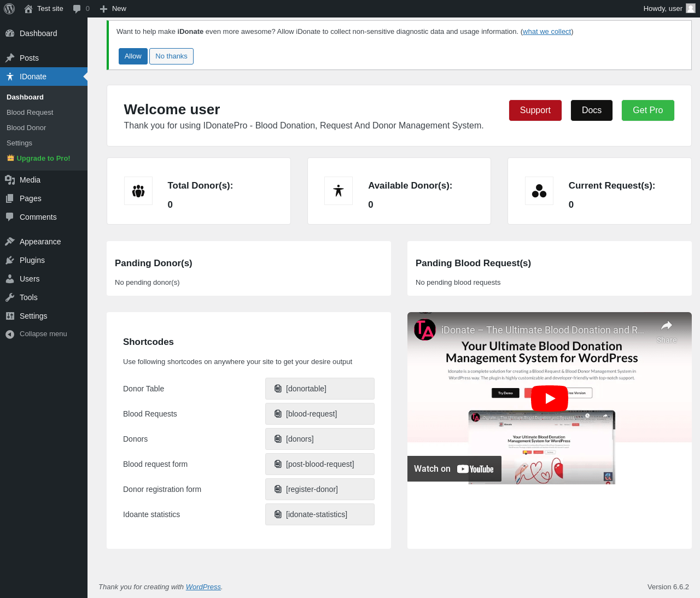
Task: Click the Allow button
Action: point(133,56)
